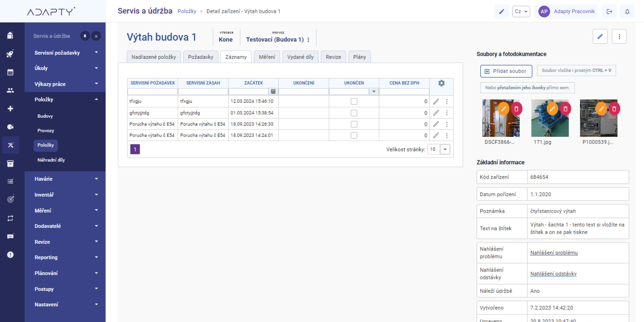Open the device more options three-dot button
The width and height of the screenshot is (644, 322).
(x=619, y=36)
